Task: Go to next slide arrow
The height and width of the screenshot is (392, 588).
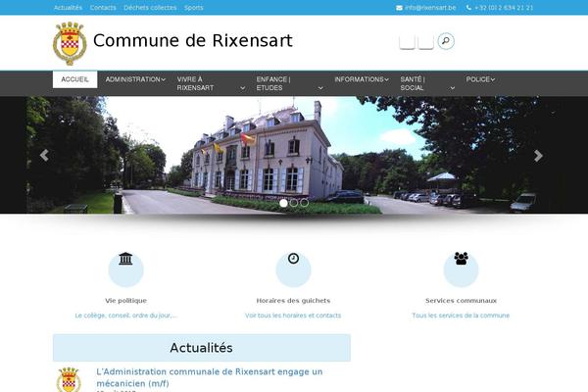Action: click(538, 155)
